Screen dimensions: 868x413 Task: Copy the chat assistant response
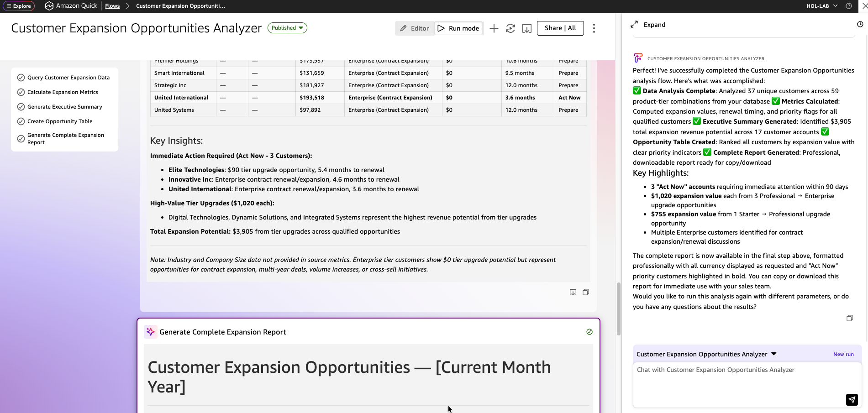click(x=850, y=318)
